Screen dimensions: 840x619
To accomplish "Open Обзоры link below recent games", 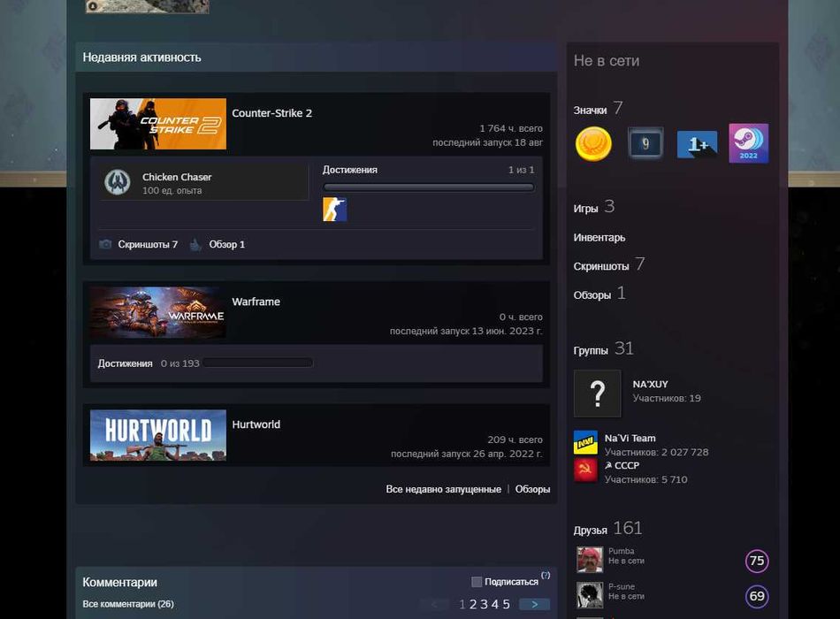I will pyautogui.click(x=532, y=489).
